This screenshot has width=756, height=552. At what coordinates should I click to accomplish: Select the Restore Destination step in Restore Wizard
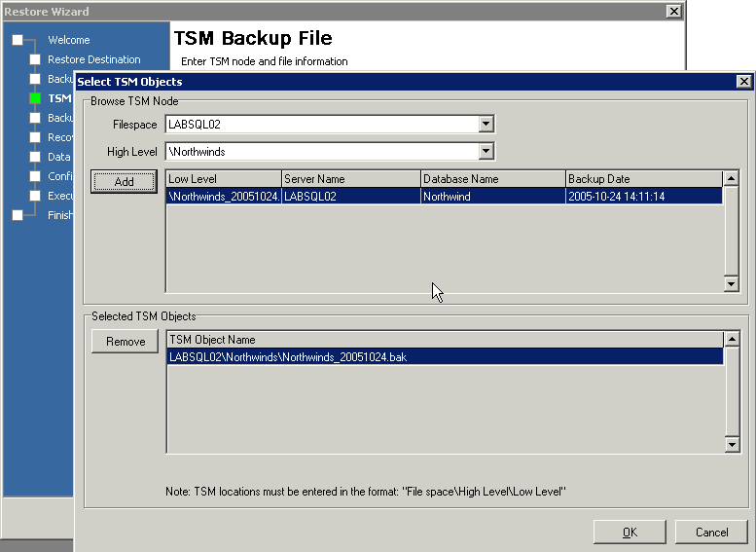(94, 59)
